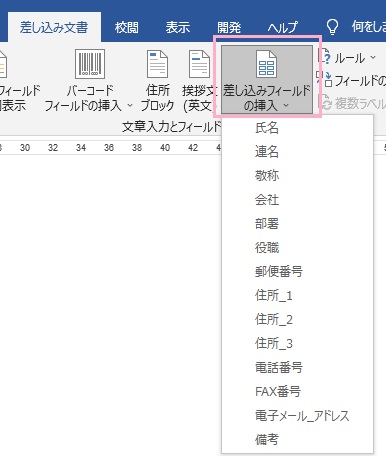386x456 pixels.
Task: Open the 開発 tab
Action: 229,27
